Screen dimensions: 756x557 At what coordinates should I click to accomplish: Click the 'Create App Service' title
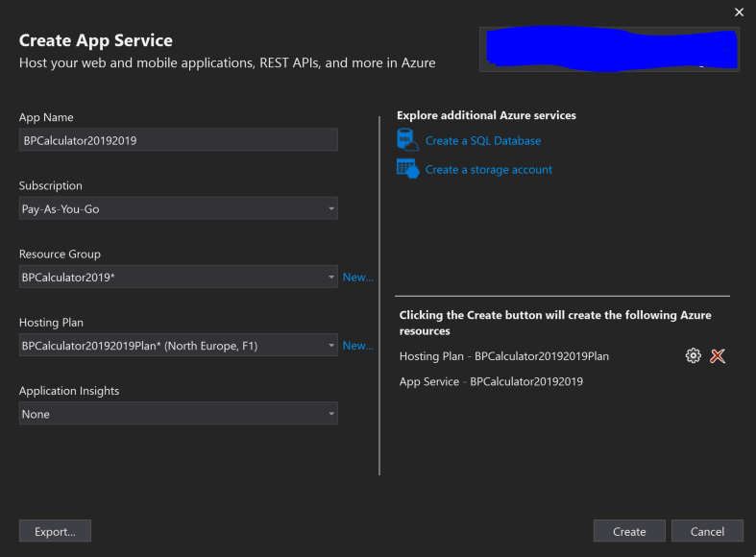pyautogui.click(x=95, y=40)
